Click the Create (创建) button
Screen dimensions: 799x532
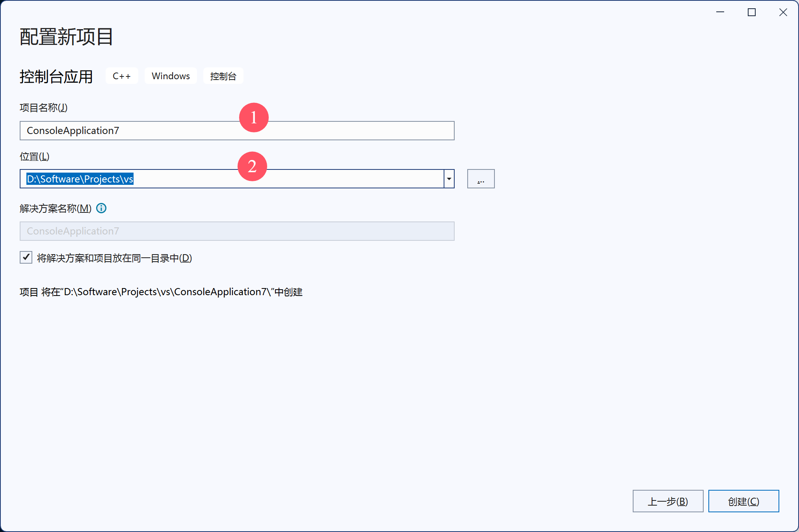743,501
